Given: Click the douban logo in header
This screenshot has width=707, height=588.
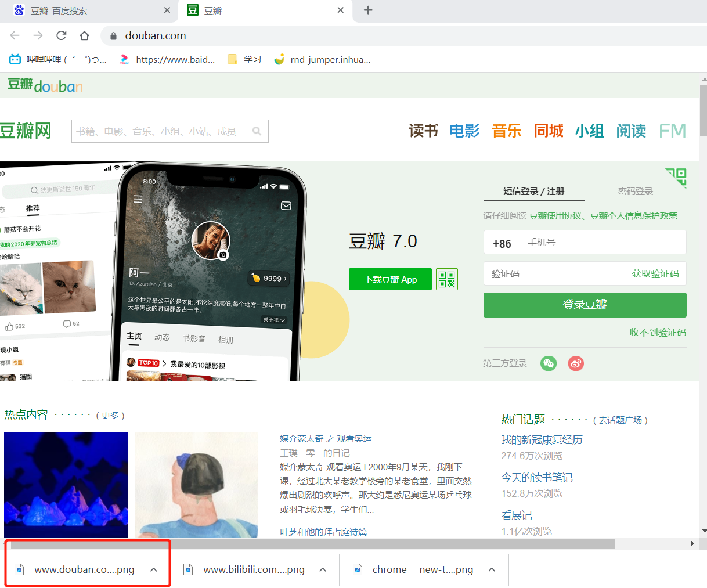Looking at the screenshot, I should pos(45,85).
